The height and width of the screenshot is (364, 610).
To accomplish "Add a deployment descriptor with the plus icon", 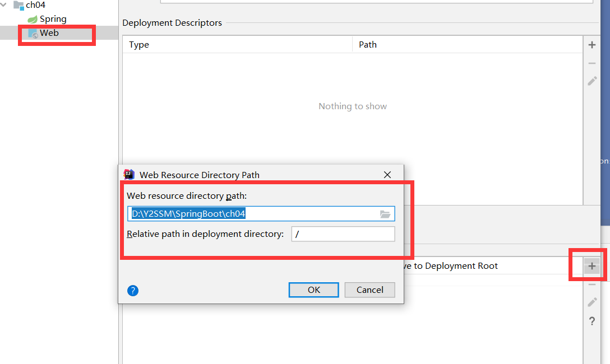I will pyautogui.click(x=592, y=45).
